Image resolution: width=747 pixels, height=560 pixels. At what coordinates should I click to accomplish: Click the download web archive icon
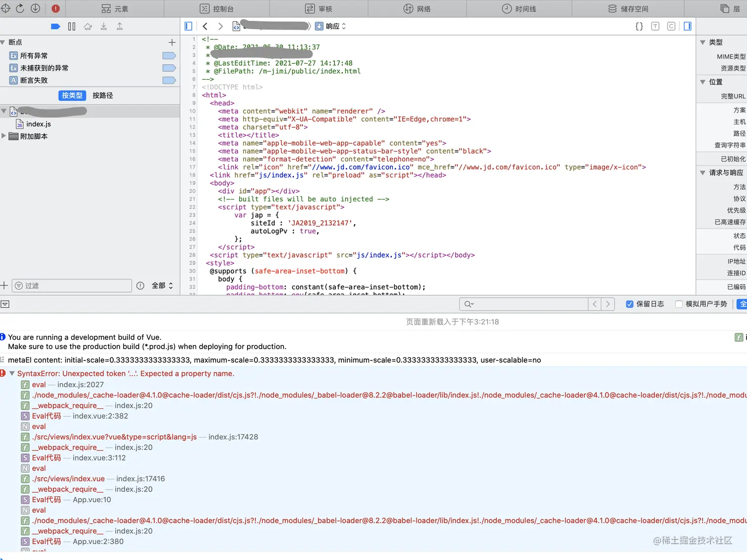click(36, 8)
